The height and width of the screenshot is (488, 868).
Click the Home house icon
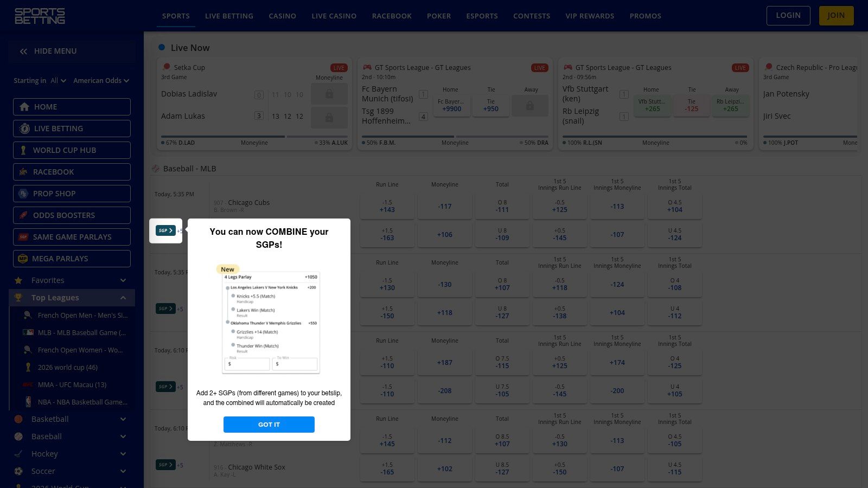pyautogui.click(x=24, y=107)
